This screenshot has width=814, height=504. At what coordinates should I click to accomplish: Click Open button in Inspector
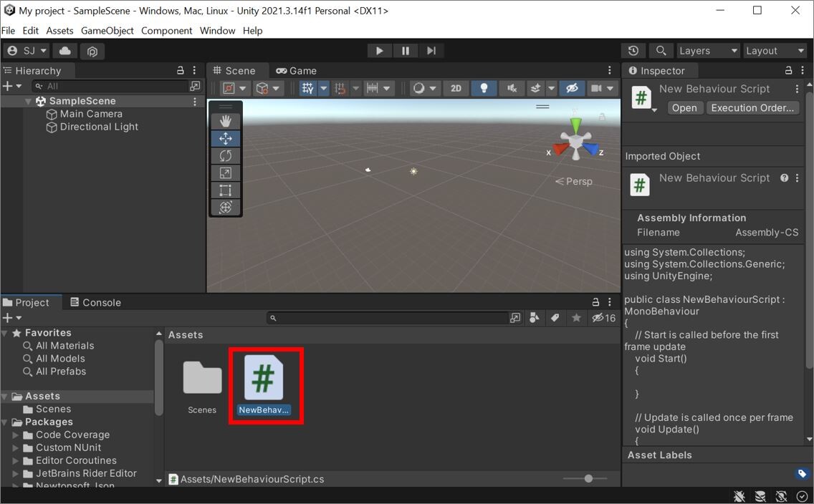[684, 108]
